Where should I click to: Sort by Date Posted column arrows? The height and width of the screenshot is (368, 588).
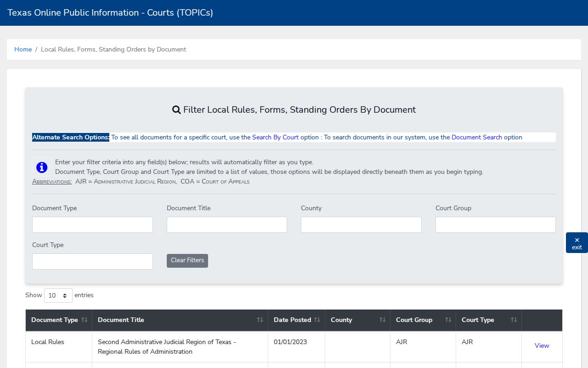(x=317, y=320)
